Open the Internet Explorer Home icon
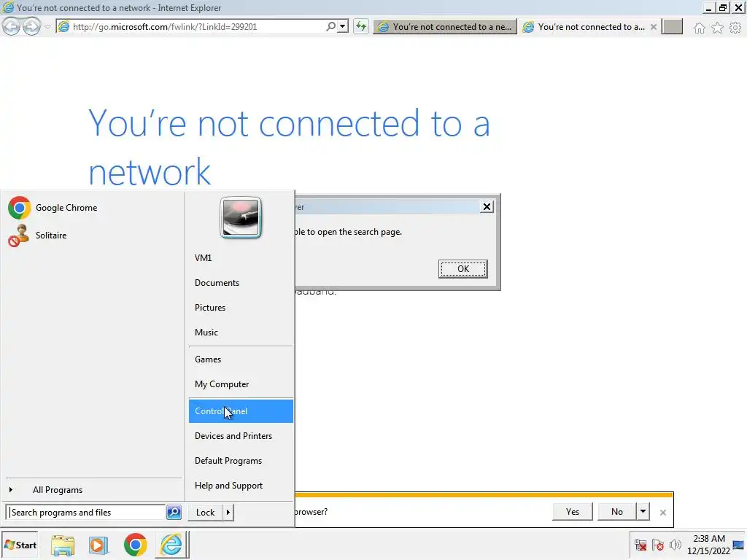This screenshot has width=747, height=560. point(699,28)
